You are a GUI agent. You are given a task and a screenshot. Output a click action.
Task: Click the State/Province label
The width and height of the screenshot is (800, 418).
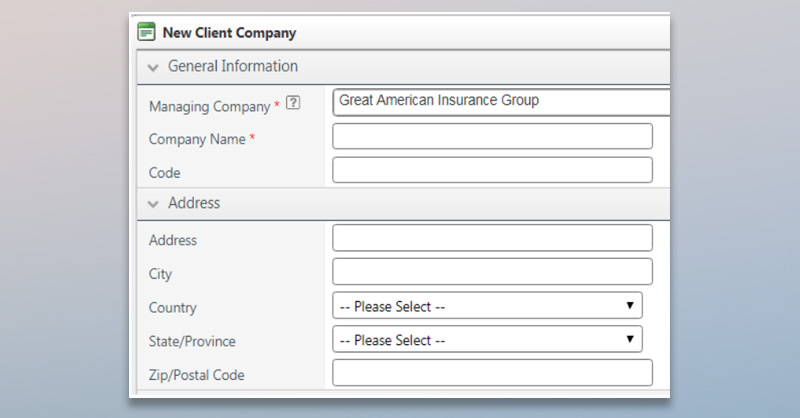coord(192,342)
